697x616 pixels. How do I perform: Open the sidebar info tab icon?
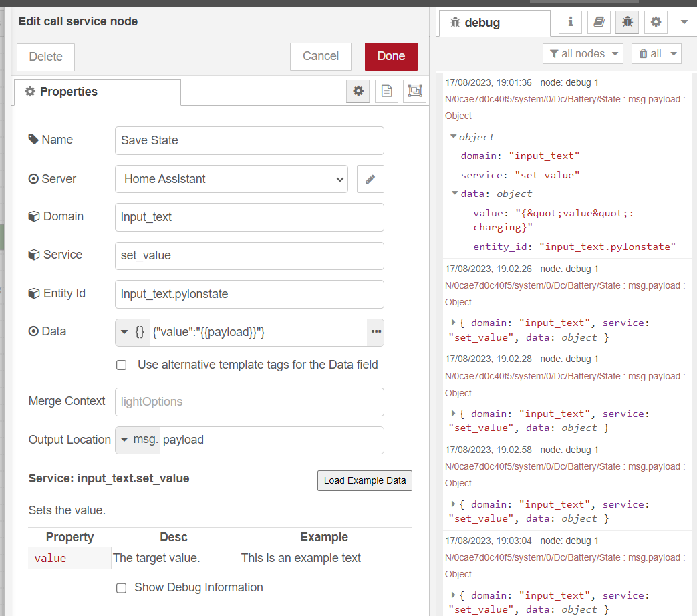[x=570, y=22]
